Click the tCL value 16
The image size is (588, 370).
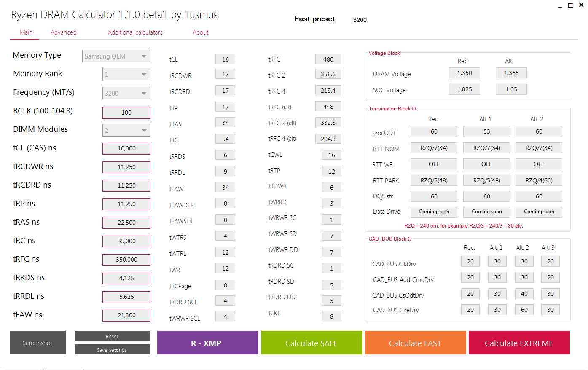click(x=226, y=59)
